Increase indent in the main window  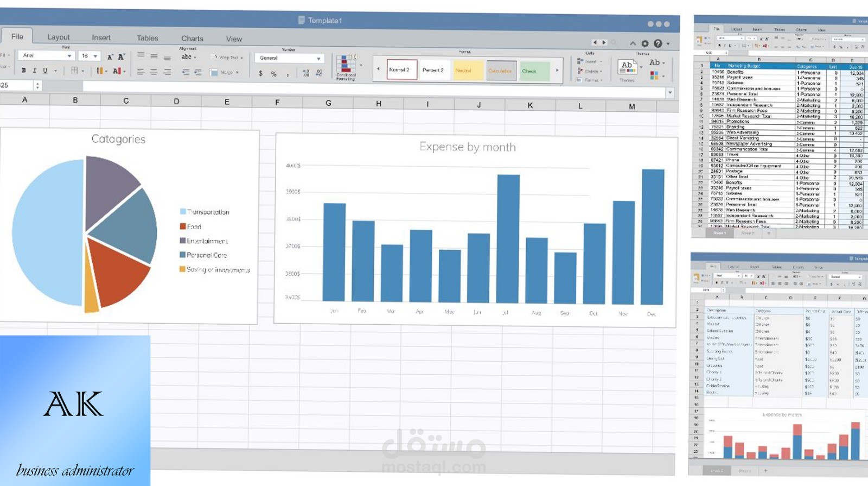click(198, 72)
